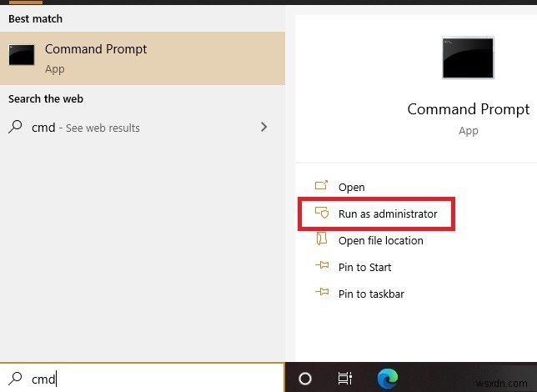Open Task View from the taskbar
Image resolution: width=537 pixels, height=392 pixels.
point(344,379)
